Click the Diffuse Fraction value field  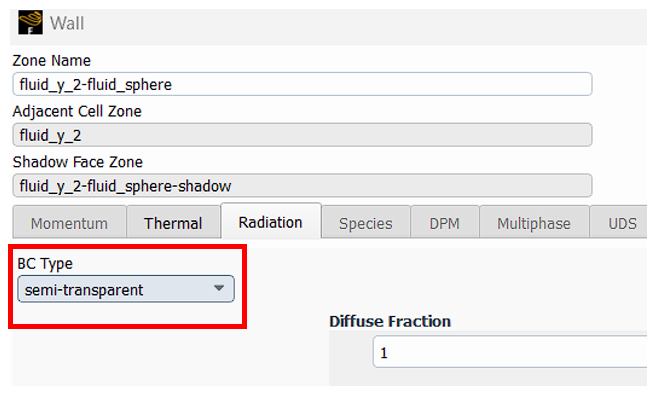coord(510,352)
